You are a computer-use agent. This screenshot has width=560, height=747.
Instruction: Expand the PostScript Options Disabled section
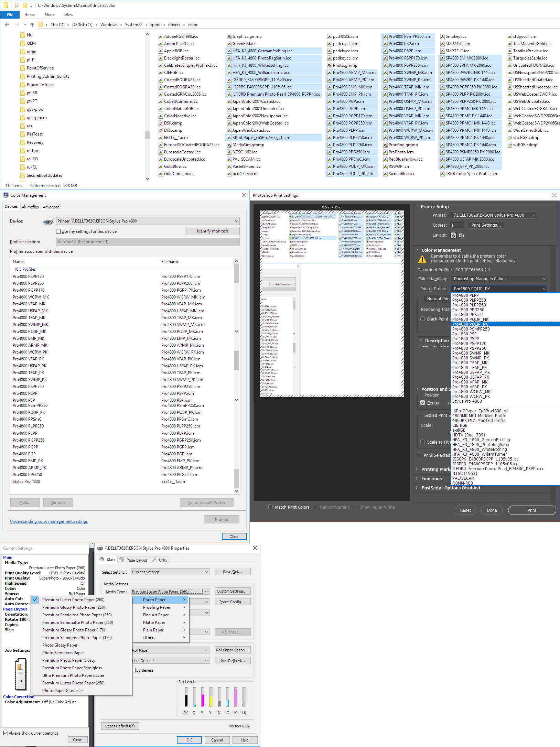coord(417,488)
